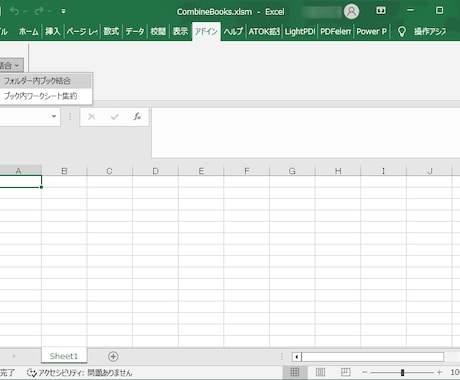
Task: Click zoom in plus button
Action: tap(439, 372)
